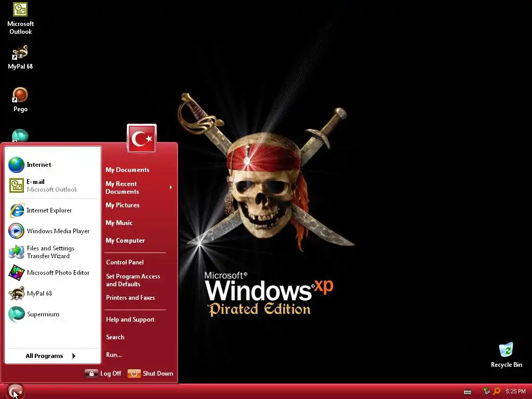Click the Internet Explorer icon in Start menu
The height and width of the screenshot is (399, 532).
[17, 210]
